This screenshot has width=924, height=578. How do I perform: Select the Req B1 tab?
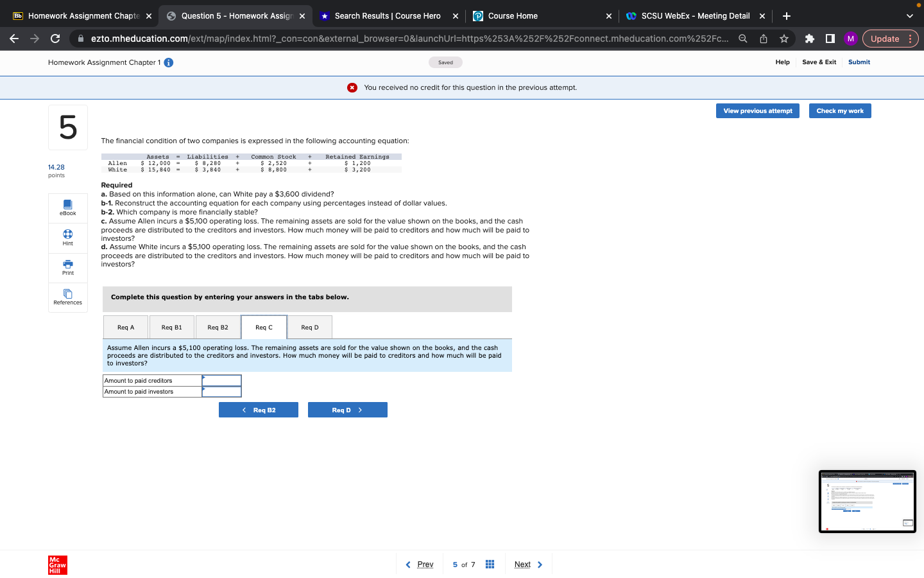172,328
